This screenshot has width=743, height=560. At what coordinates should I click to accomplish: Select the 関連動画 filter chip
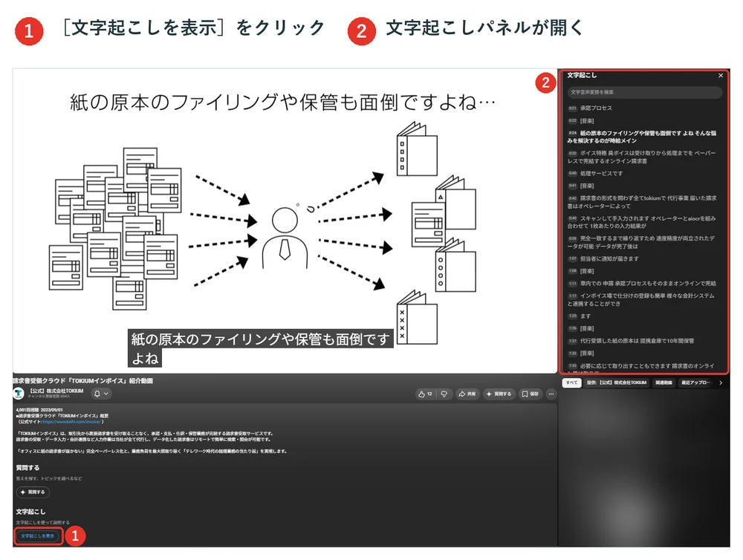click(x=663, y=382)
